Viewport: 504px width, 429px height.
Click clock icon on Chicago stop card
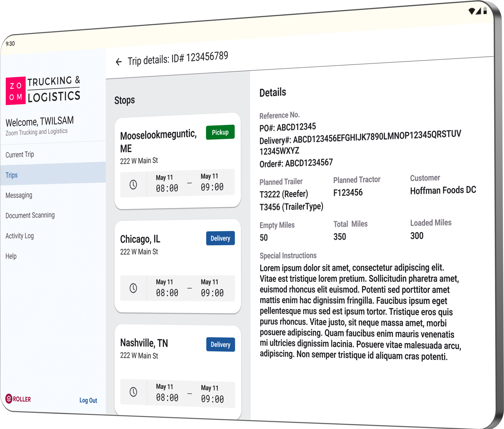click(x=133, y=288)
